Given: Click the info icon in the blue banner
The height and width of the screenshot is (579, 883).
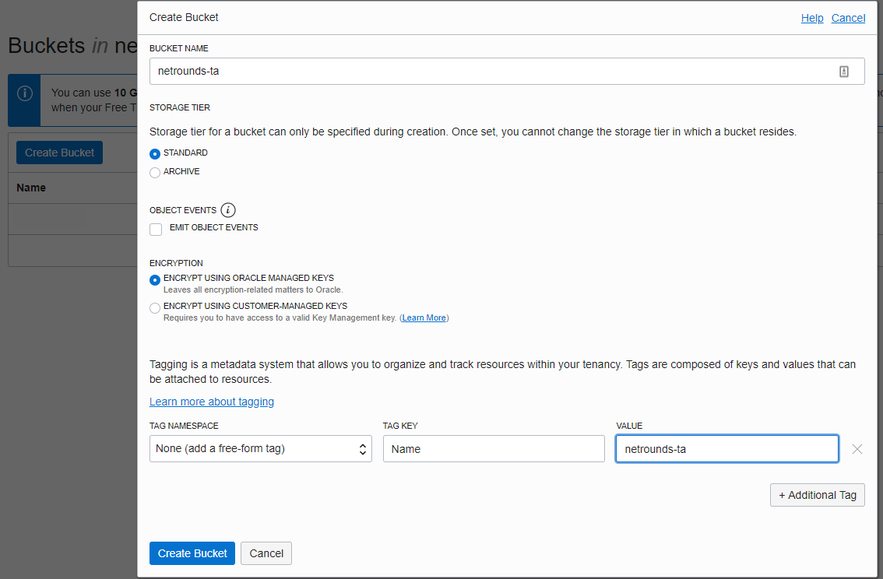Looking at the screenshot, I should [x=25, y=93].
